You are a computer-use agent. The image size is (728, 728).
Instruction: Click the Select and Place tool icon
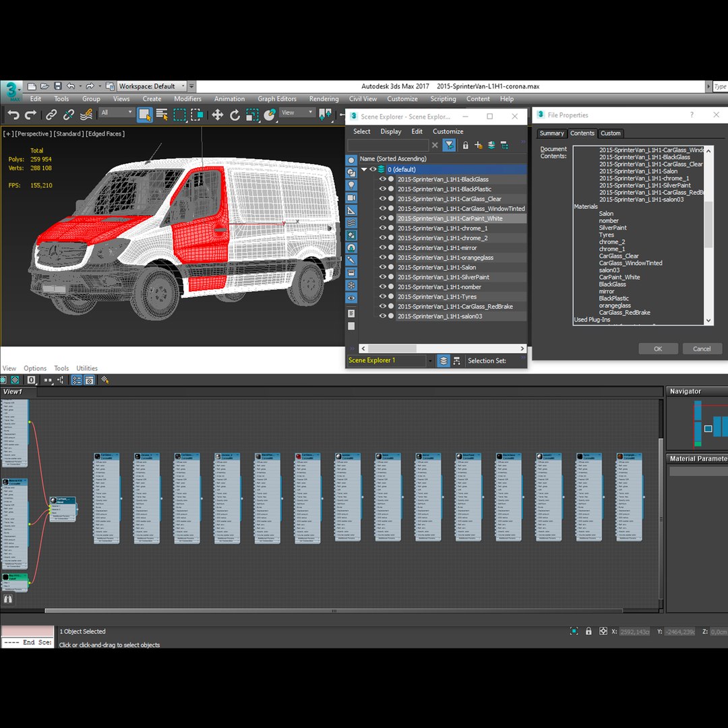click(x=270, y=115)
